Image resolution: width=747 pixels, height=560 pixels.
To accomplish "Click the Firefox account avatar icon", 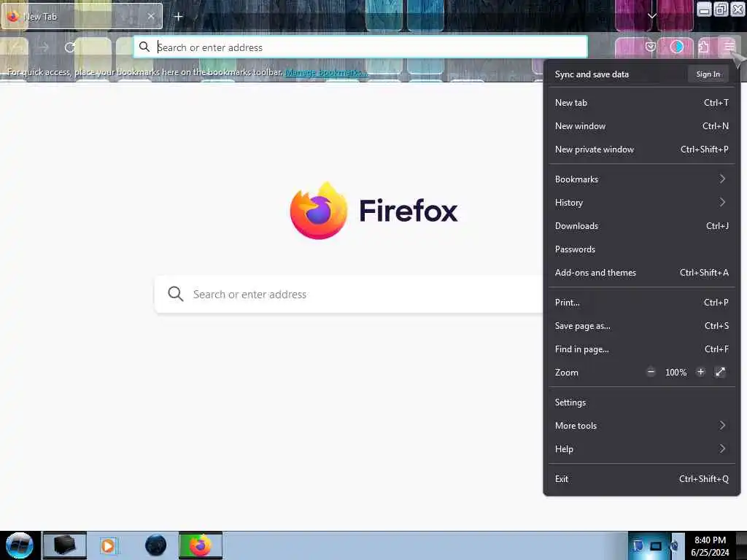I will pos(676,47).
